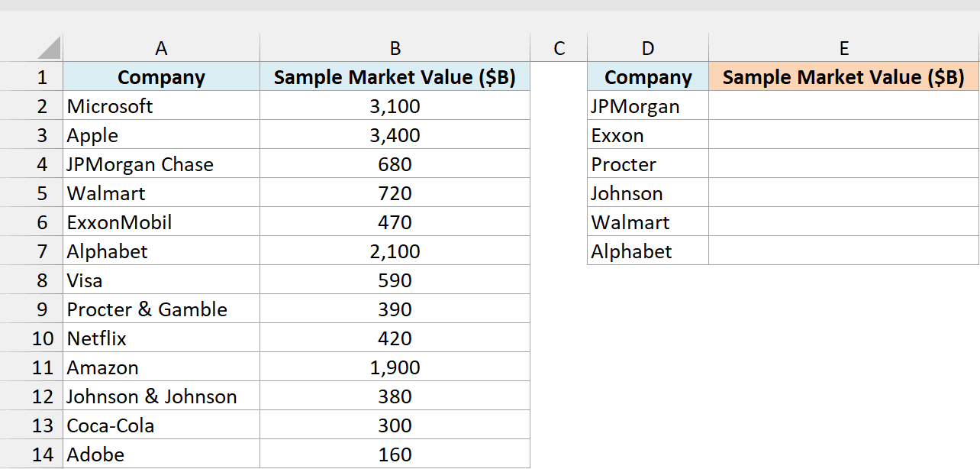
Task: Select the Alphabet cell in column D
Action: click(x=648, y=251)
